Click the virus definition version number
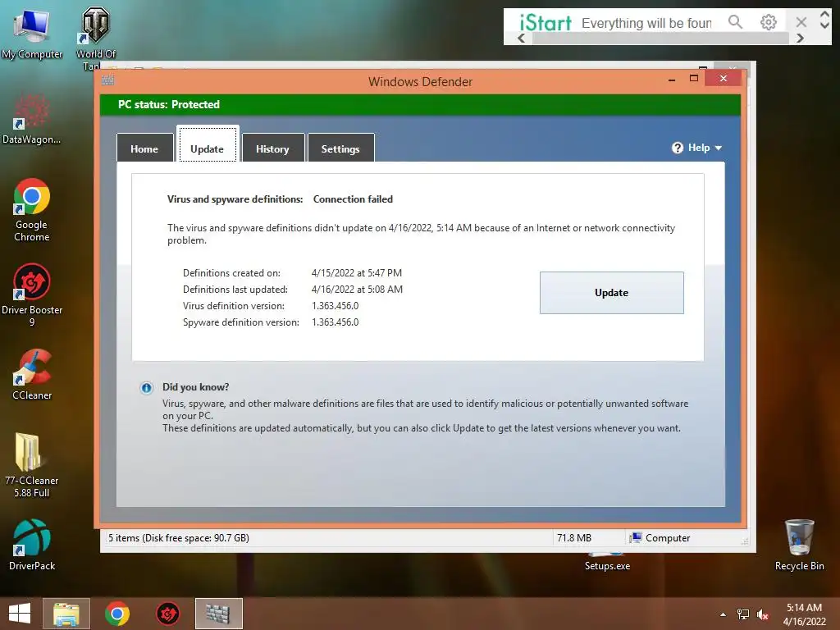The width and height of the screenshot is (840, 630). (x=336, y=306)
